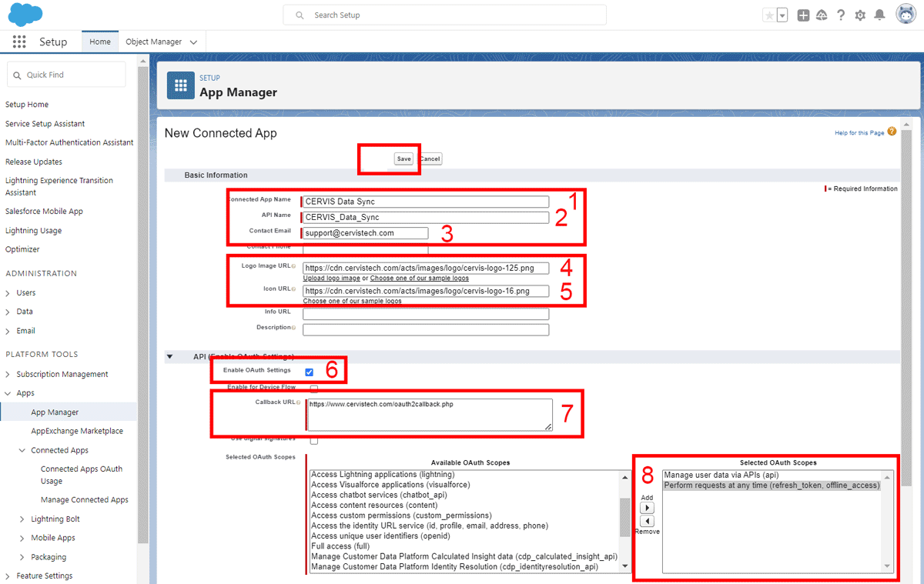The height and width of the screenshot is (584, 924).
Task: Click the Salesforce cloud logo
Action: click(25, 15)
